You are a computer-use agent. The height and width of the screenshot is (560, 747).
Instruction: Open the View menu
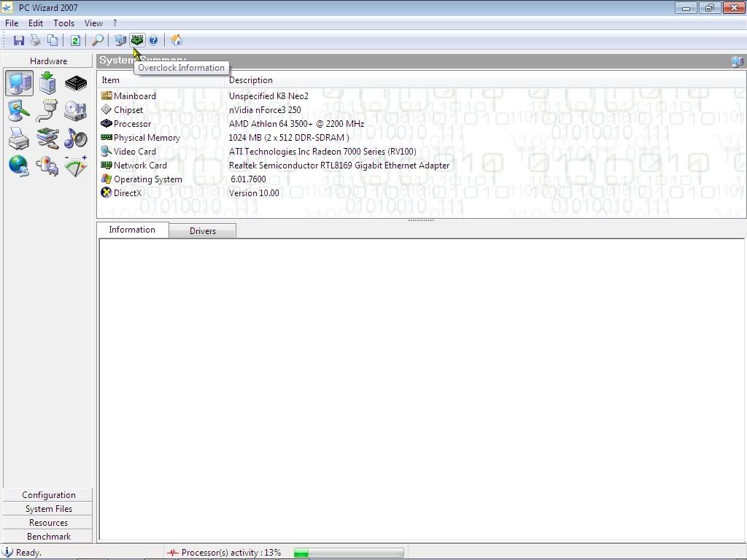[93, 23]
